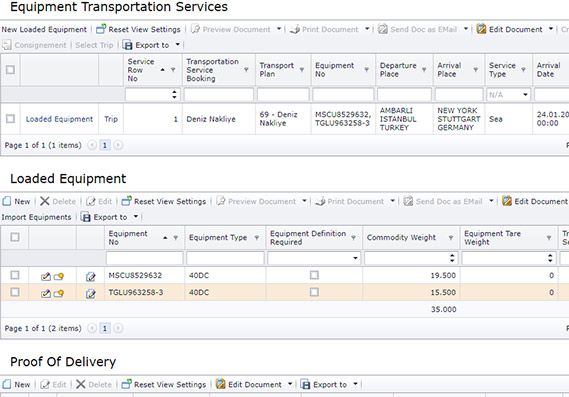Toggle Equipment Definition Required for TGLU963258-3

click(x=314, y=292)
